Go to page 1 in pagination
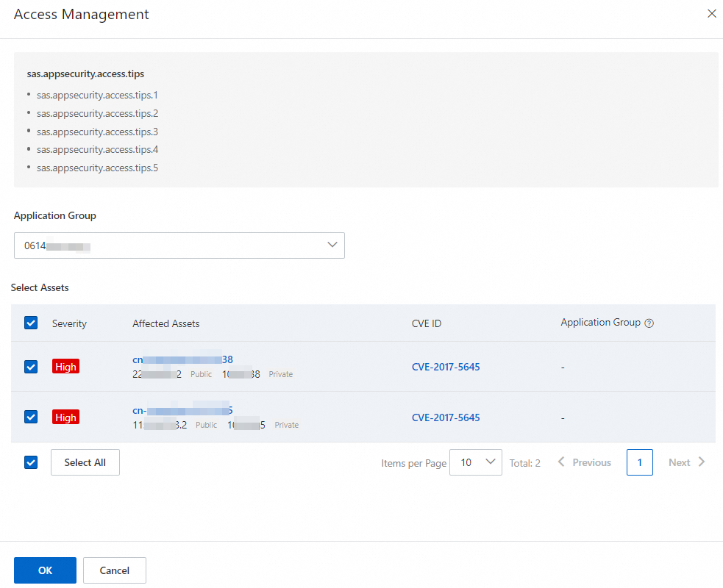Viewport: 723px width, 588px height. (640, 462)
